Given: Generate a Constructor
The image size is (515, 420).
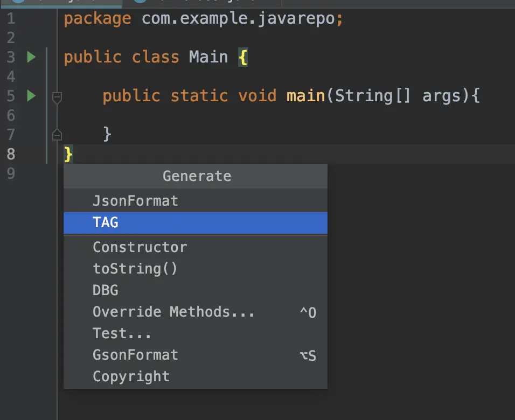Looking at the screenshot, I should 140,247.
